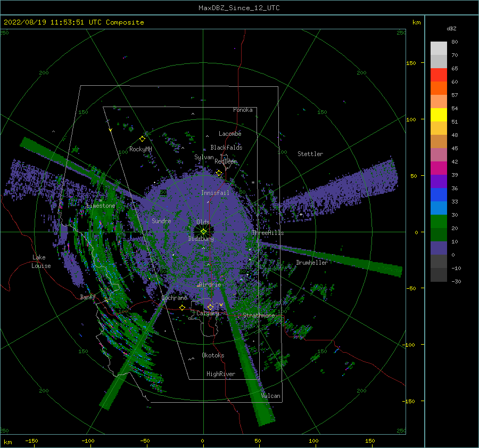Screen dimensions: 479x448
Task: Click the yellow diamond marker below Cochrane
Action: tap(183, 307)
